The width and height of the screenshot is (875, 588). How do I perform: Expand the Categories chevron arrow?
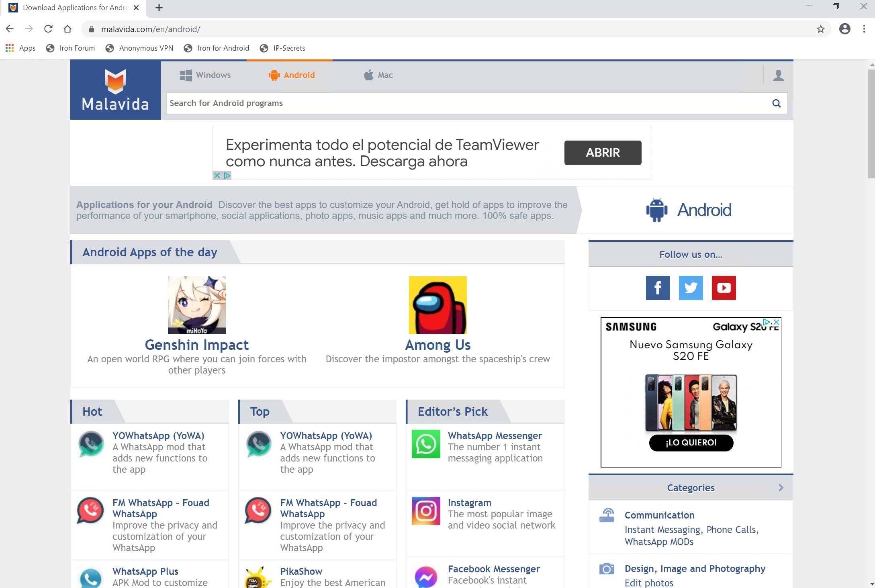click(781, 488)
